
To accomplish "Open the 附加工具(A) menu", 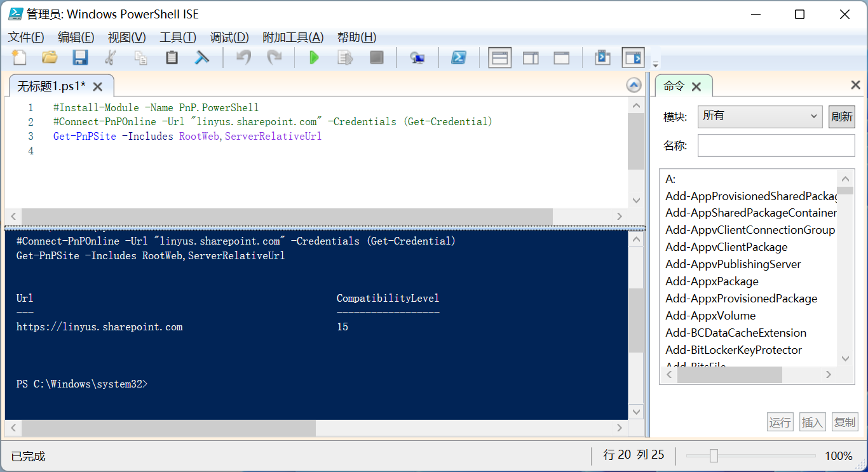I will pyautogui.click(x=293, y=37).
